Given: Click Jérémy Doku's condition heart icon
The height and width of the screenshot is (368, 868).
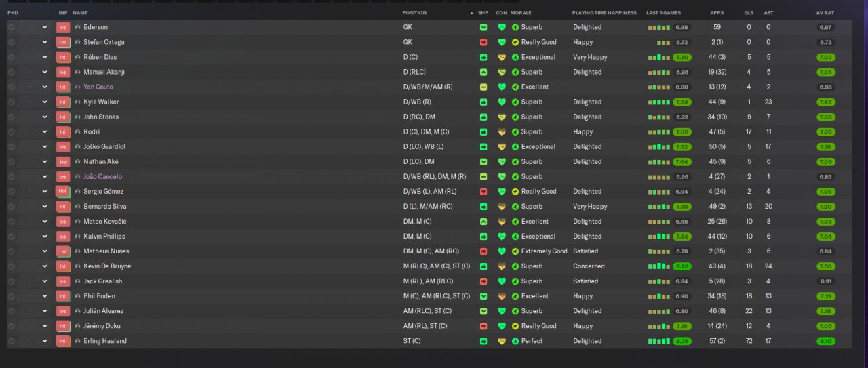Looking at the screenshot, I should pos(502,326).
